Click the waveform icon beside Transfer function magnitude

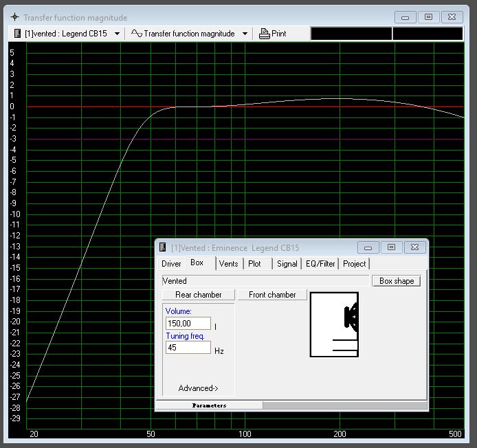pyautogui.click(x=137, y=33)
